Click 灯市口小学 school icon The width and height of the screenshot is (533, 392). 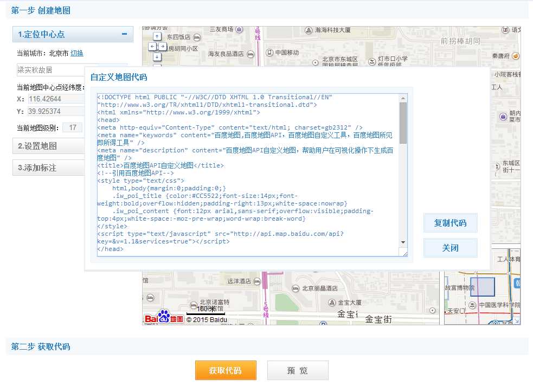(x=372, y=61)
